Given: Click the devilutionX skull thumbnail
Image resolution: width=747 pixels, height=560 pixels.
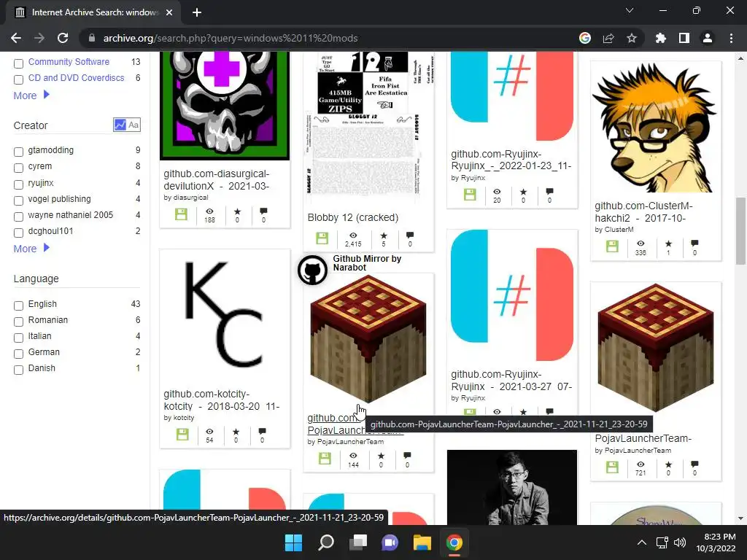Looking at the screenshot, I should (225, 106).
